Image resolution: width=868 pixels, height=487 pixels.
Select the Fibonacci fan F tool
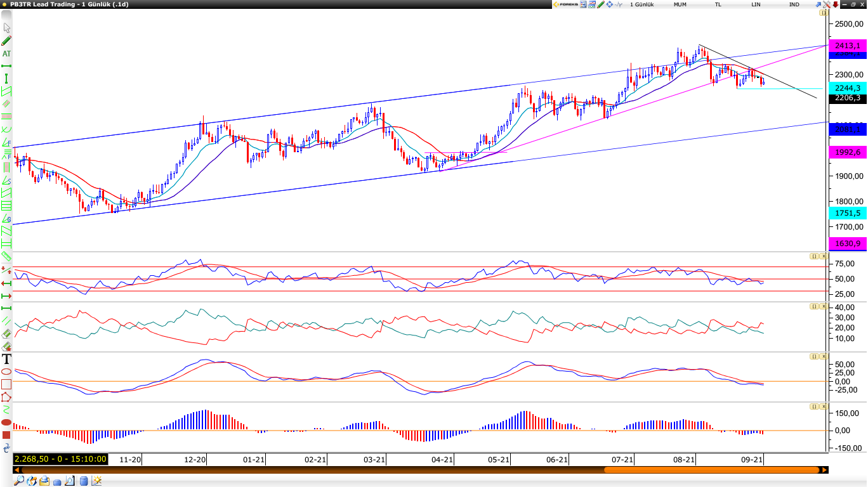[6, 142]
